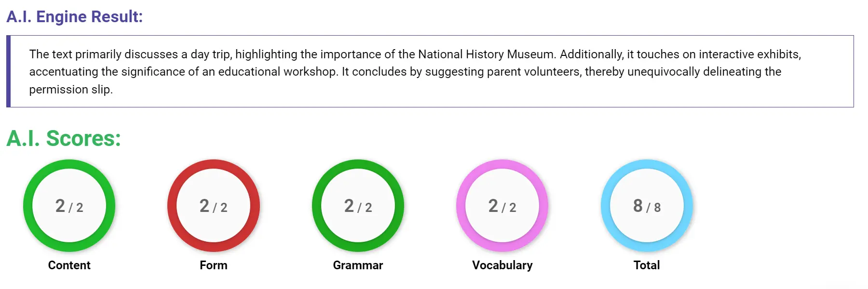Select the Vocabulary label text
This screenshot has width=868, height=289.
click(x=502, y=265)
